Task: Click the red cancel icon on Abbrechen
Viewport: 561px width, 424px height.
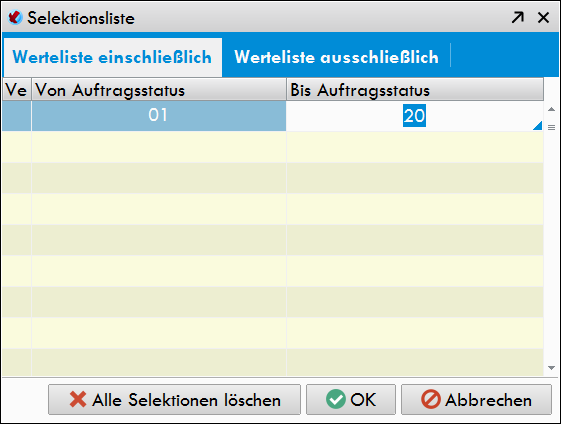Action: [x=431, y=399]
